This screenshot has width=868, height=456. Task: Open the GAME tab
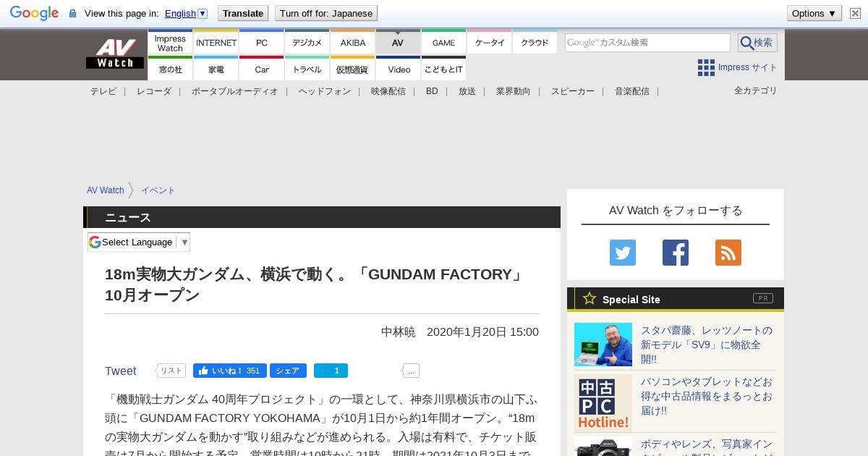coord(444,43)
